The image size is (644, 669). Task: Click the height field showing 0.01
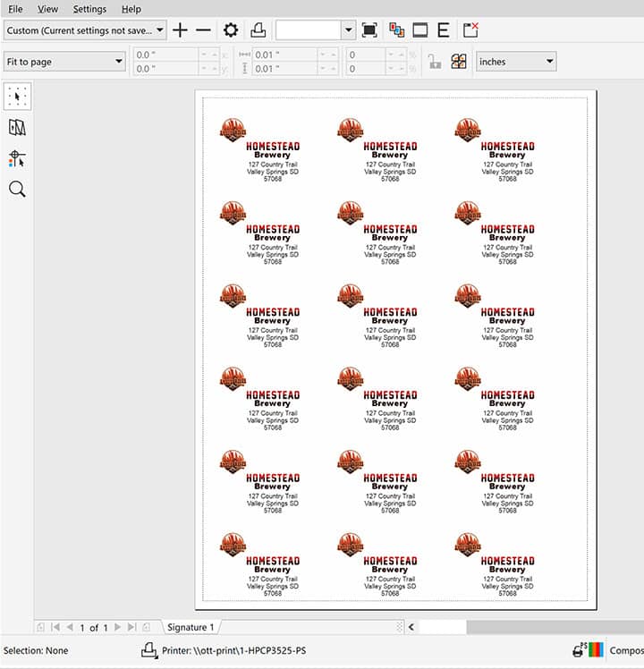(285, 69)
